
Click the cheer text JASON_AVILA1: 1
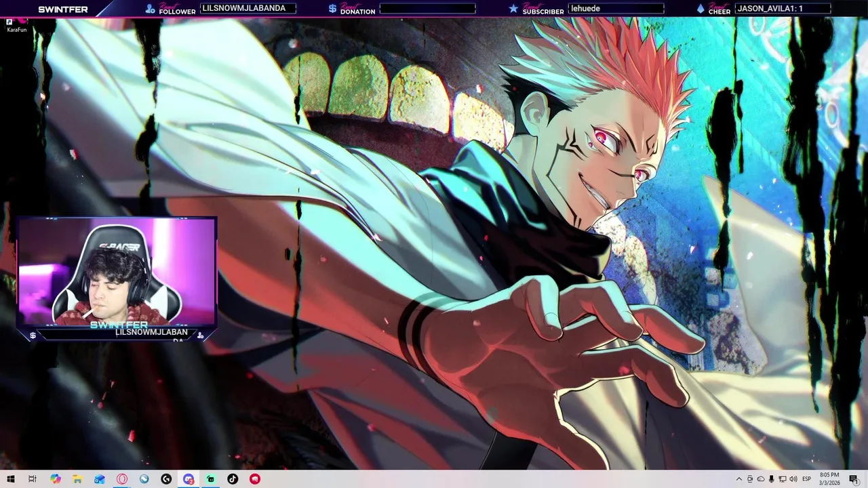(x=770, y=8)
